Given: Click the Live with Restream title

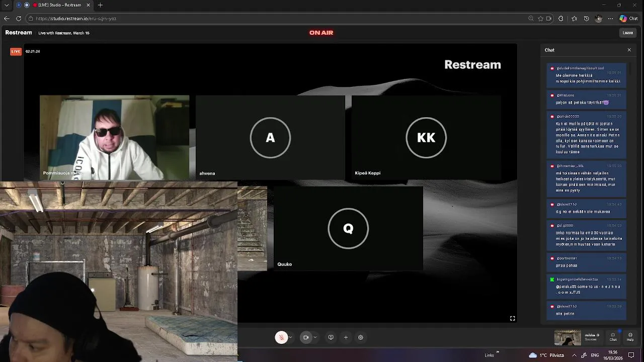Looking at the screenshot, I should coord(64,33).
